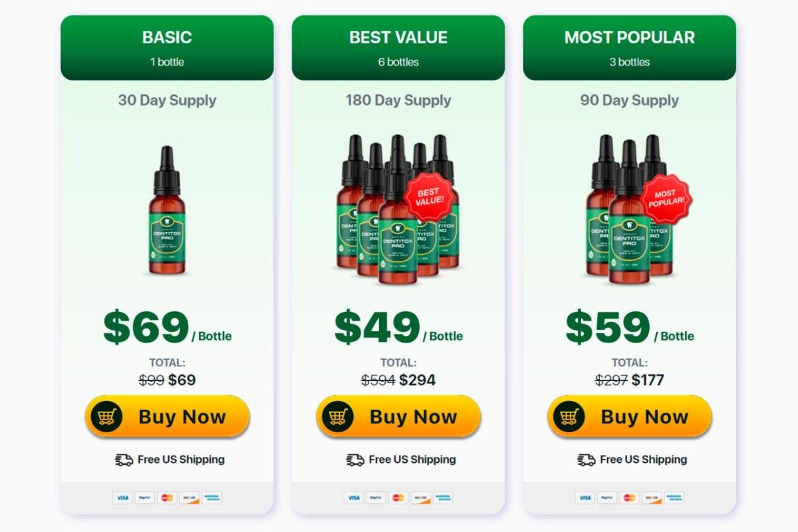Image resolution: width=798 pixels, height=532 pixels.
Task: Buy the $294 six bottle package now
Action: pyautogui.click(x=398, y=417)
